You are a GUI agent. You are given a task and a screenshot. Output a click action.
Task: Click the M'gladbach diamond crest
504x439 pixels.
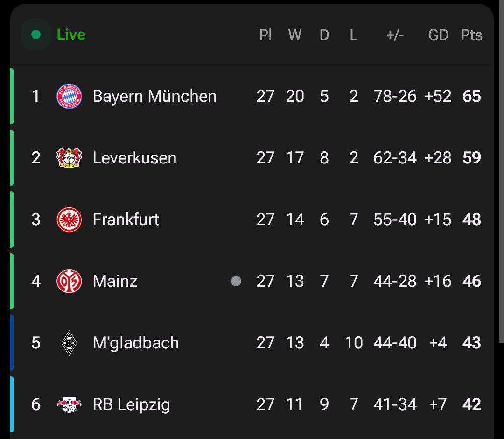(69, 343)
